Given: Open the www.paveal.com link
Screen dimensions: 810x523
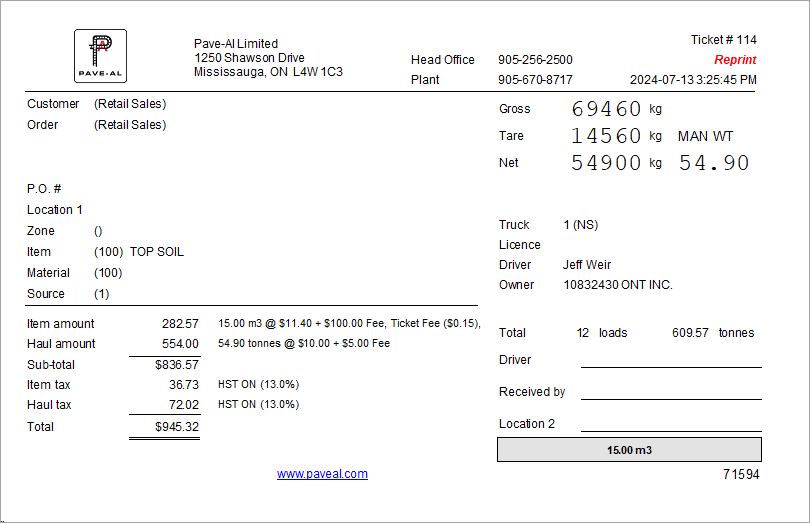Looking at the screenshot, I should click(x=322, y=474).
